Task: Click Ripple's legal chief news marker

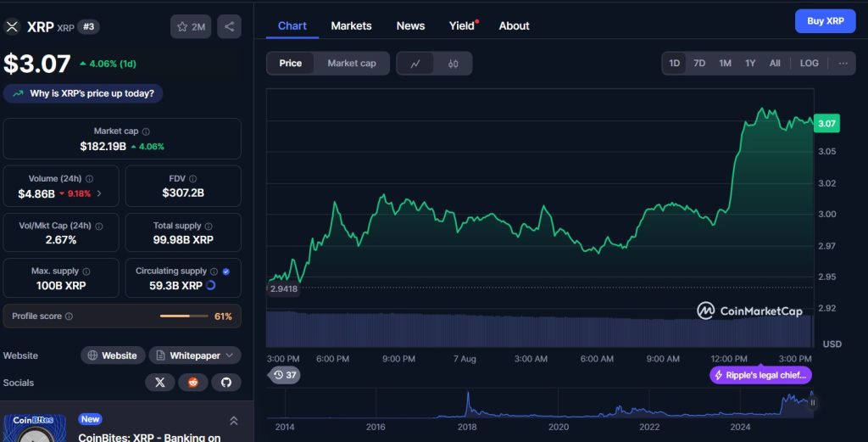Action: pyautogui.click(x=760, y=375)
